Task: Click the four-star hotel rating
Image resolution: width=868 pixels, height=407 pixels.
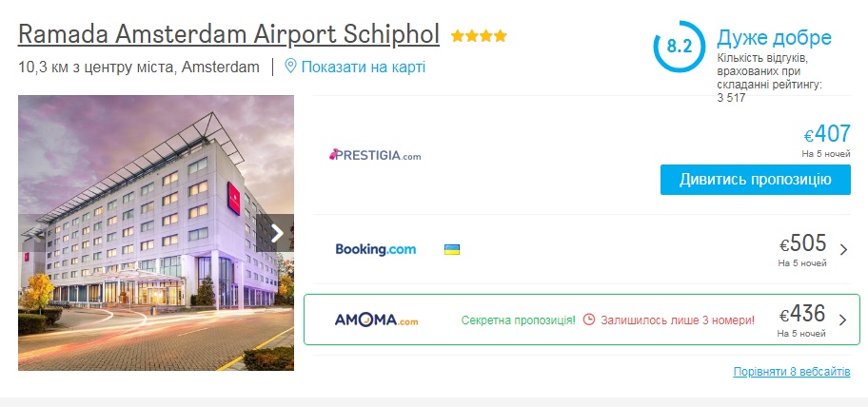Action: (479, 36)
